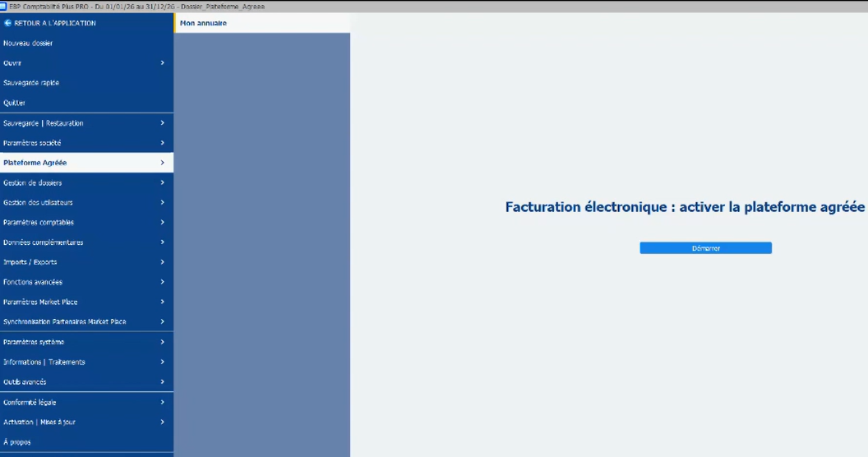Expand Données complémentaires chevron
The height and width of the screenshot is (457, 868).
click(x=162, y=242)
